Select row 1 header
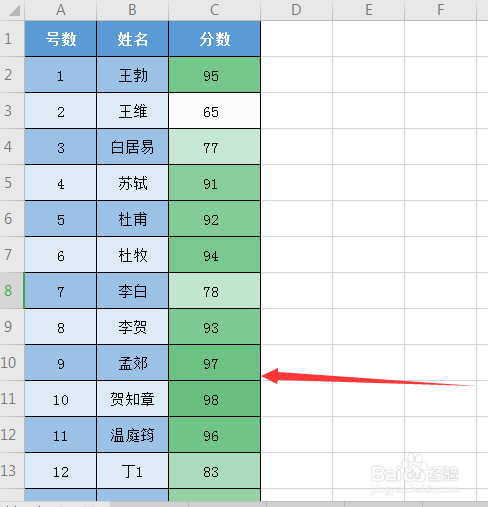The height and width of the screenshot is (507, 488). click(x=12, y=39)
